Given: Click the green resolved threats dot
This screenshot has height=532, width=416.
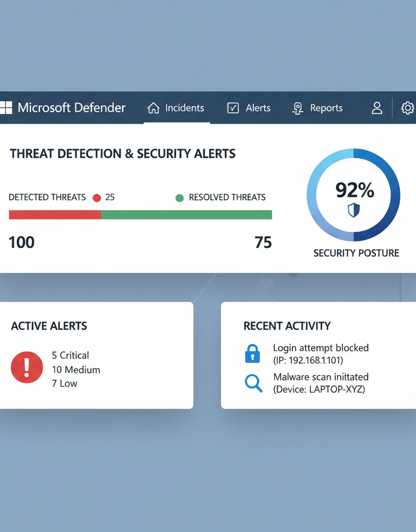Looking at the screenshot, I should (x=179, y=198).
